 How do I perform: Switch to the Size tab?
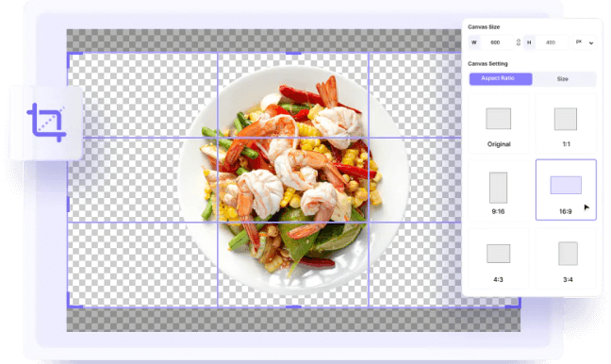(564, 78)
